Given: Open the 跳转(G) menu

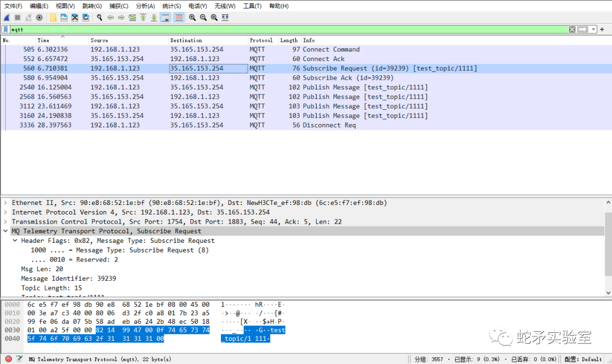Looking at the screenshot, I should coord(92,6).
